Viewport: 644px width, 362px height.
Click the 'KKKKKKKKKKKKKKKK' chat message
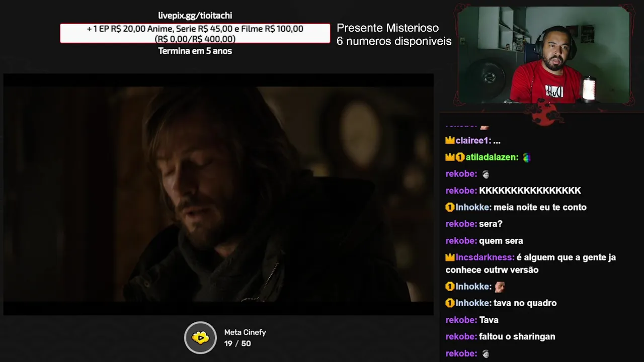point(530,191)
